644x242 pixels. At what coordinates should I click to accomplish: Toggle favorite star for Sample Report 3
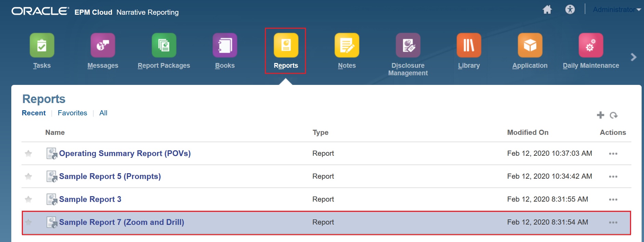(28, 199)
